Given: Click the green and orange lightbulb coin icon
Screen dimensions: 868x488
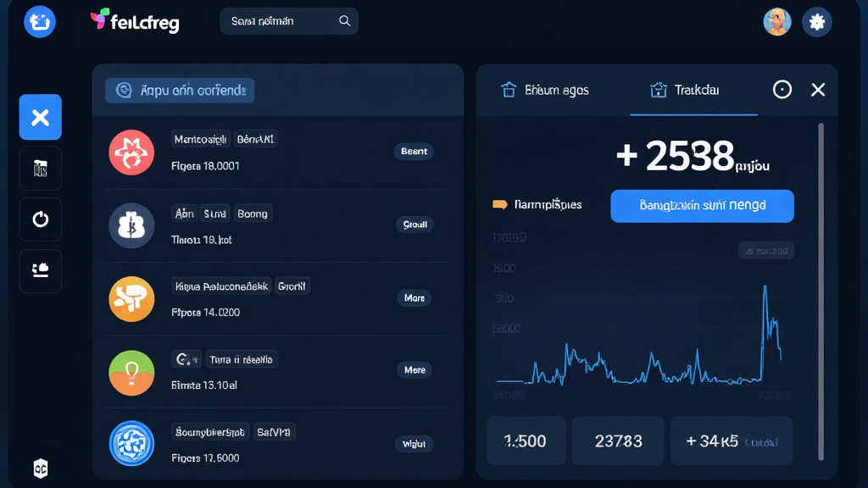Looking at the screenshot, I should 131,372.
